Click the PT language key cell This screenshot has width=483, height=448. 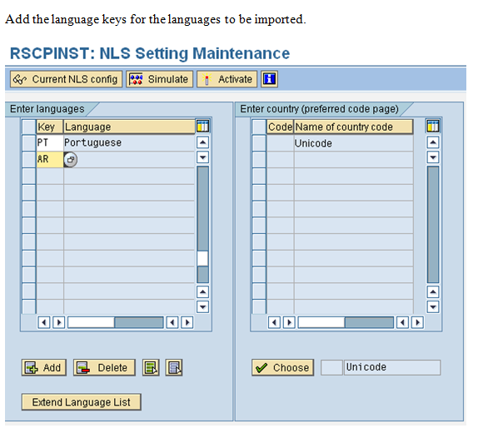50,142
